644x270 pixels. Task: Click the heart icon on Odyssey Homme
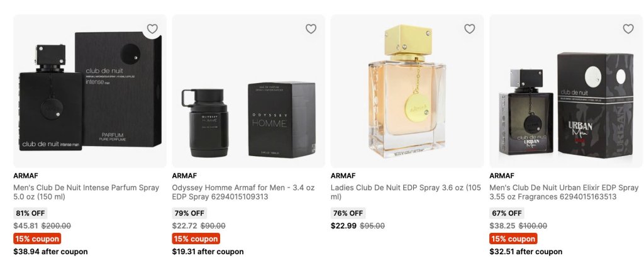[311, 29]
